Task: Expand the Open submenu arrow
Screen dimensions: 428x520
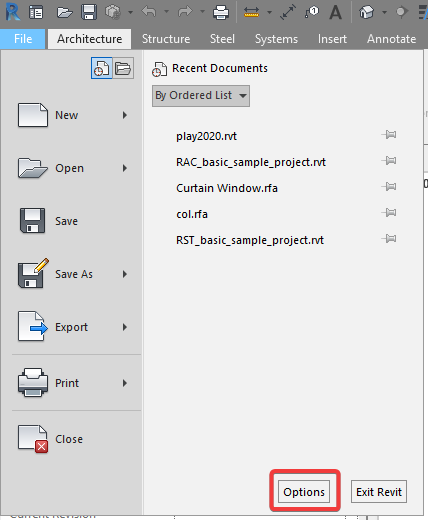Action: coord(125,168)
